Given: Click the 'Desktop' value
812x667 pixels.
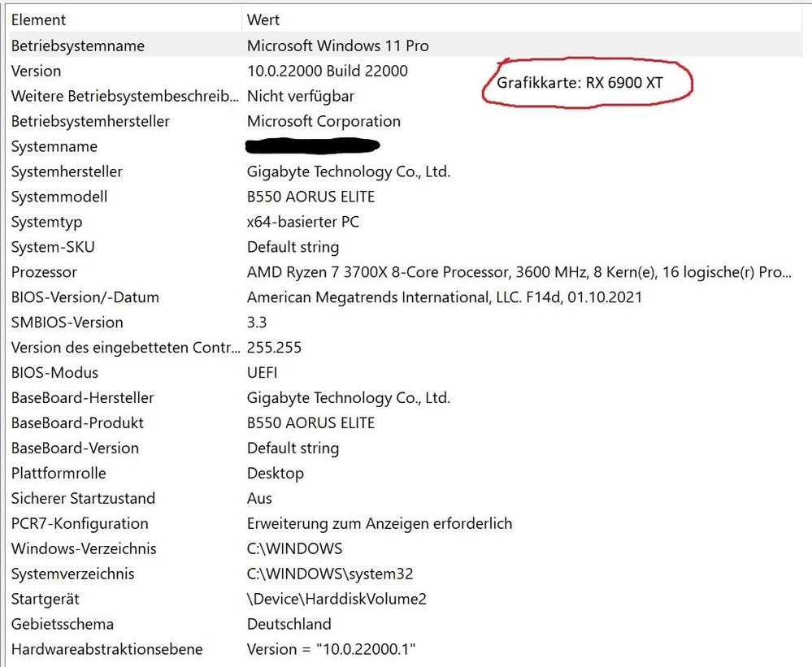Looking at the screenshot, I should [x=276, y=474].
